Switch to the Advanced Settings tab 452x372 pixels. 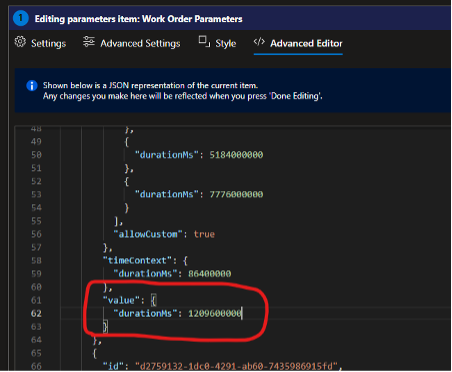140,43
